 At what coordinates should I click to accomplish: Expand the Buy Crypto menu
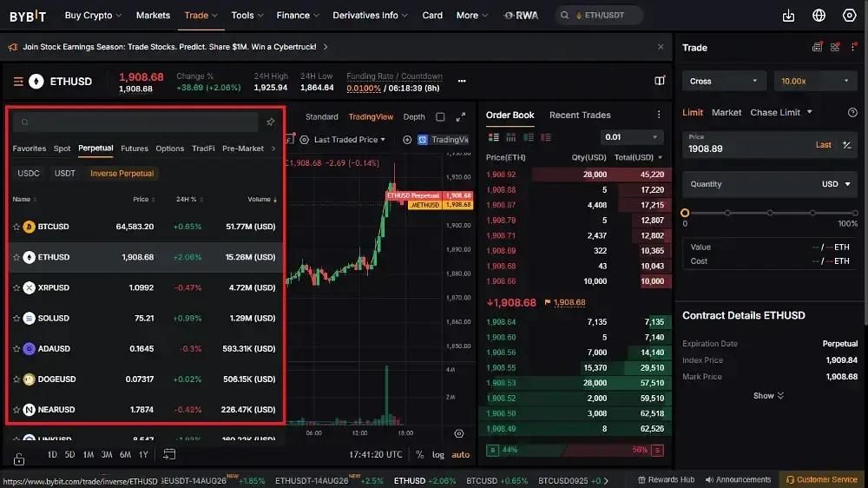(93, 16)
